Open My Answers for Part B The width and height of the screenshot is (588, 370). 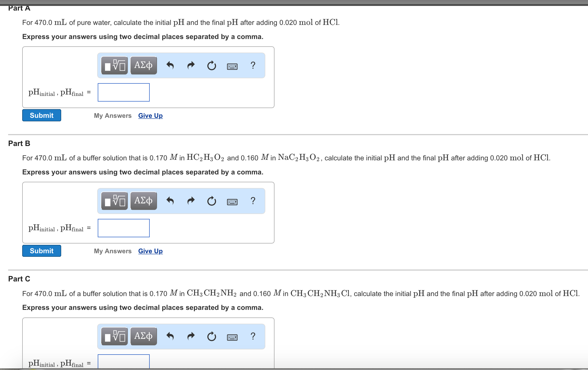113,251
